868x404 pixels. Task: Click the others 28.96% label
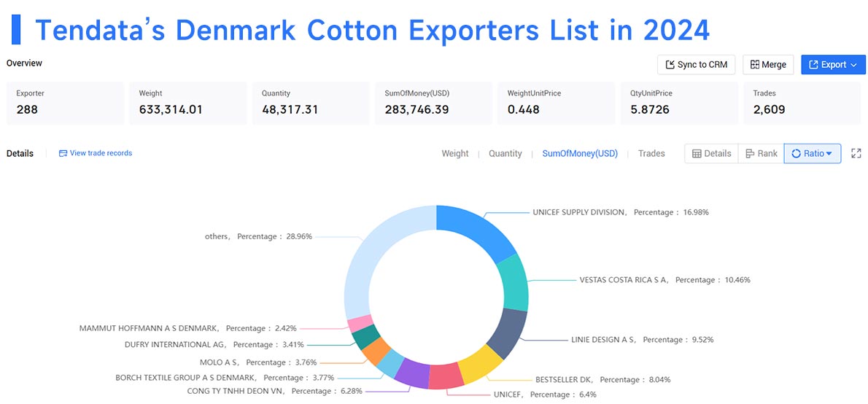click(x=258, y=236)
